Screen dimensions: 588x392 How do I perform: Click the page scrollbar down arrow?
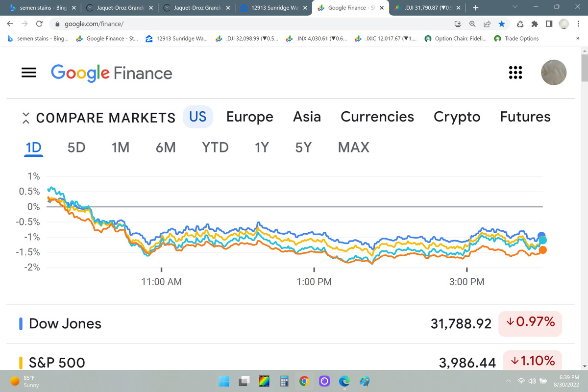(x=584, y=367)
